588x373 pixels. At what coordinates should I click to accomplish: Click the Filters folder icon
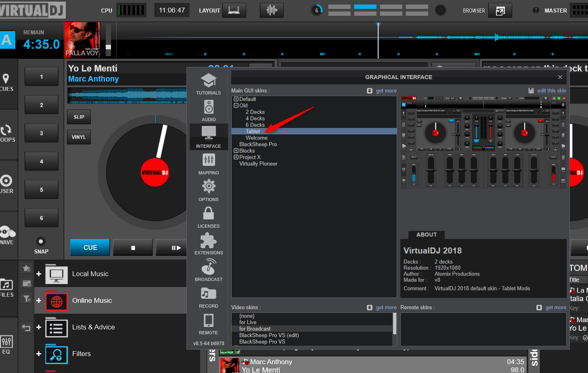pos(56,354)
